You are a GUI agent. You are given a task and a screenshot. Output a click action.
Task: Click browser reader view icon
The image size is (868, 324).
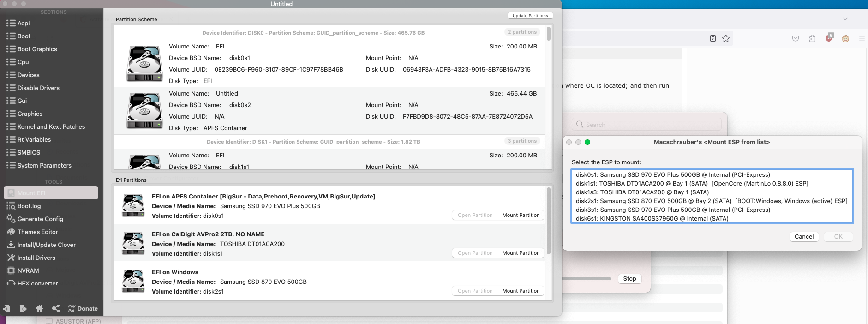pyautogui.click(x=712, y=38)
